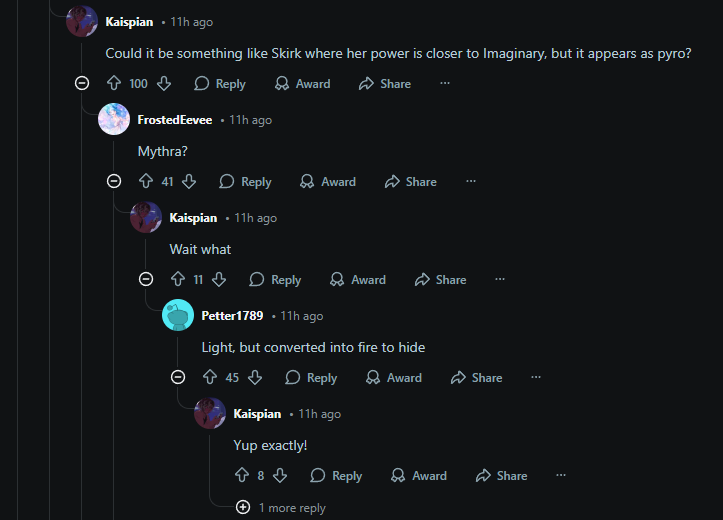
Task: Give an award to "Wait what" comment
Action: coord(358,280)
